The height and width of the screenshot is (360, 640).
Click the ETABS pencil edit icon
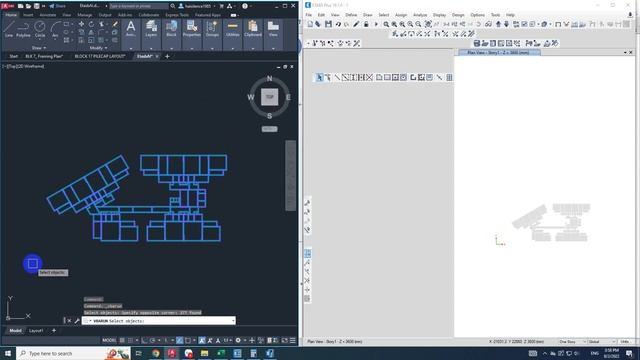[x=356, y=24]
